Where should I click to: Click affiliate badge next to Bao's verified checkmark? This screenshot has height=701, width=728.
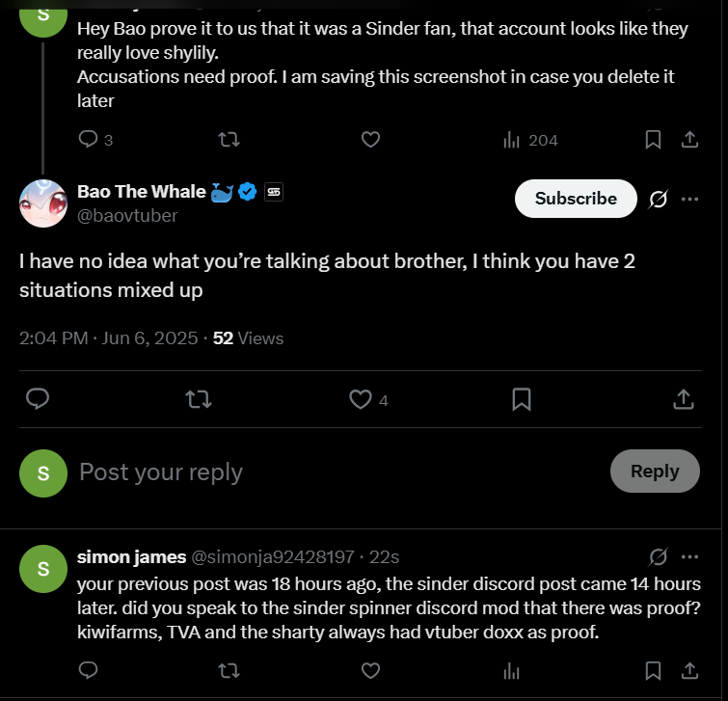tap(273, 192)
